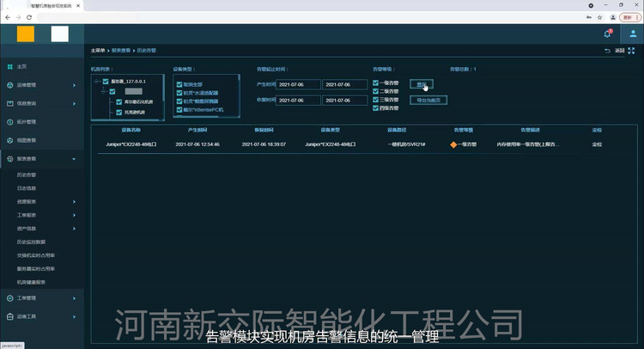Screen dimensions: 644x349
Task: Uncheck the 初灵*水浸适配器 device type
Action: click(179, 93)
